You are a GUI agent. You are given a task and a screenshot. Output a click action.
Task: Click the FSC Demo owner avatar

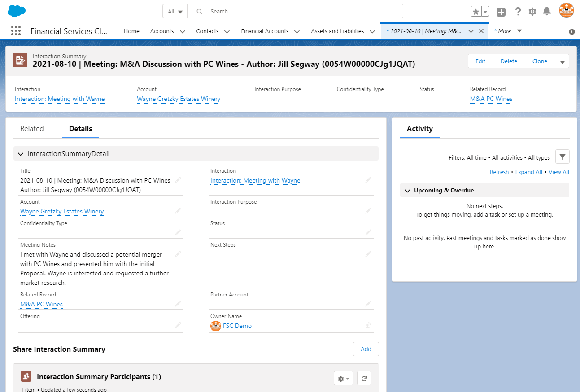point(216,326)
